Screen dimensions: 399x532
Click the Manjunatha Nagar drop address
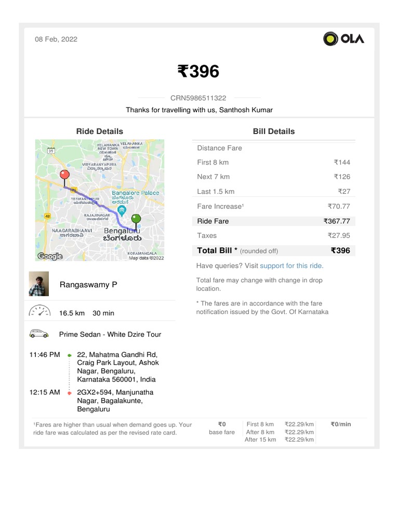(115, 401)
